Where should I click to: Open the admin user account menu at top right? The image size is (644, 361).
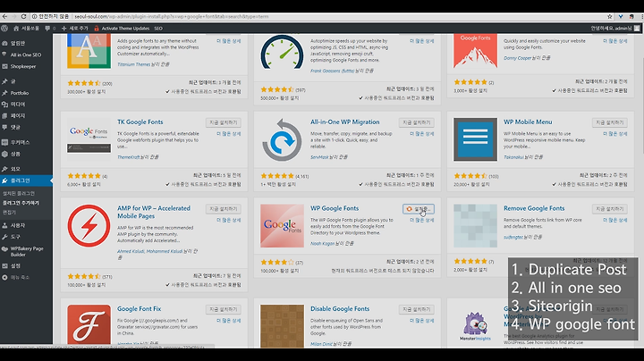pyautogui.click(x=614, y=29)
